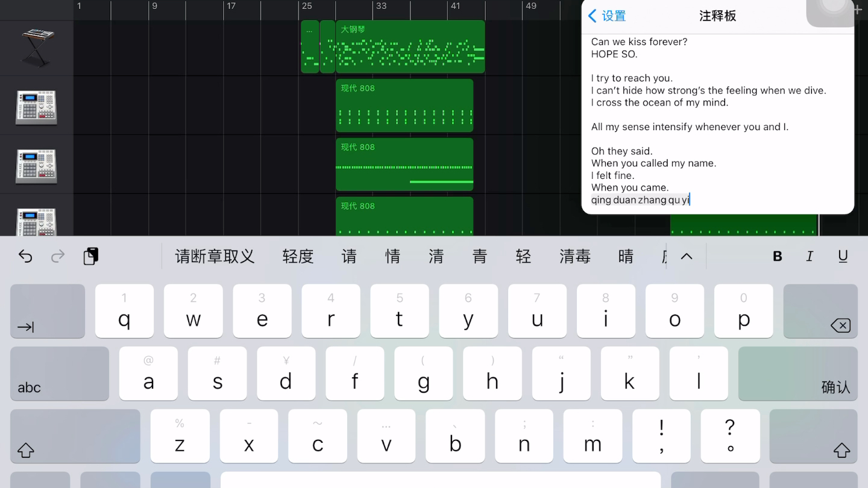Choose candidate 请断章取义
868x488 pixels.
(x=215, y=257)
